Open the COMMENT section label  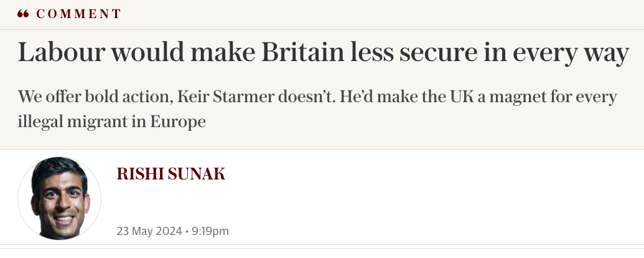coord(78,14)
